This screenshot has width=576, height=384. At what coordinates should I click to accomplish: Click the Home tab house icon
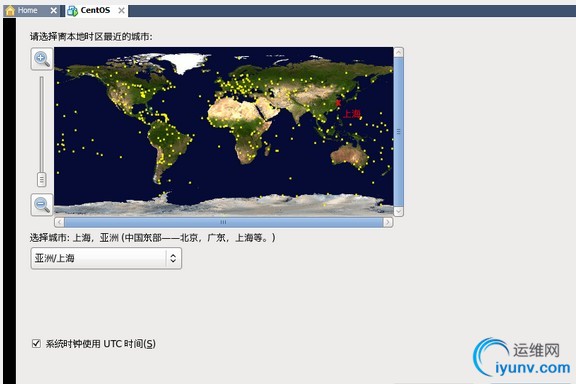[x=10, y=10]
